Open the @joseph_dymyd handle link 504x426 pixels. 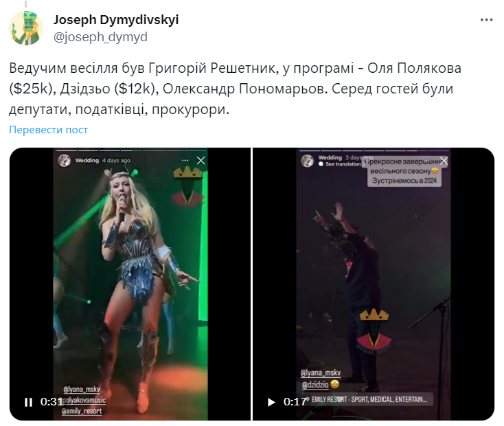click(100, 37)
